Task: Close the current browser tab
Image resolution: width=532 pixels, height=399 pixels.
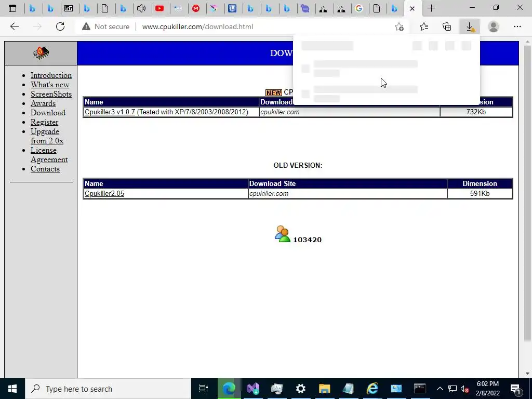Action: (x=412, y=8)
